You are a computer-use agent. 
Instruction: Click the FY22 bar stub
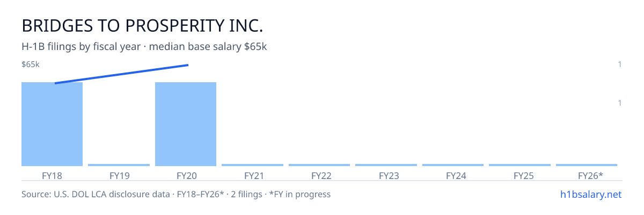[319, 165]
